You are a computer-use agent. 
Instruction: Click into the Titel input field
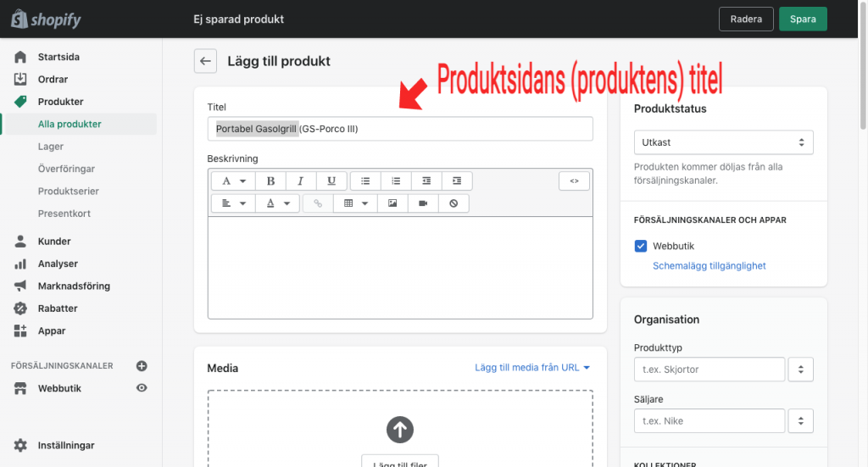point(400,129)
